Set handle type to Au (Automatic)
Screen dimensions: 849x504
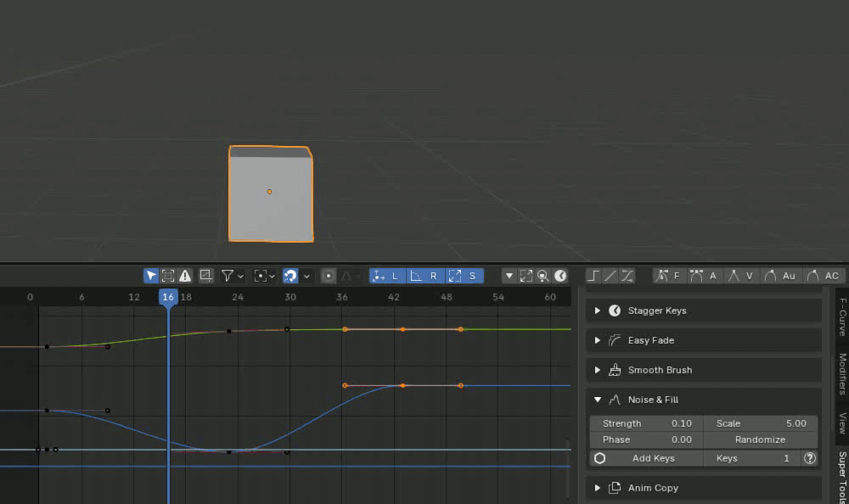click(x=780, y=276)
